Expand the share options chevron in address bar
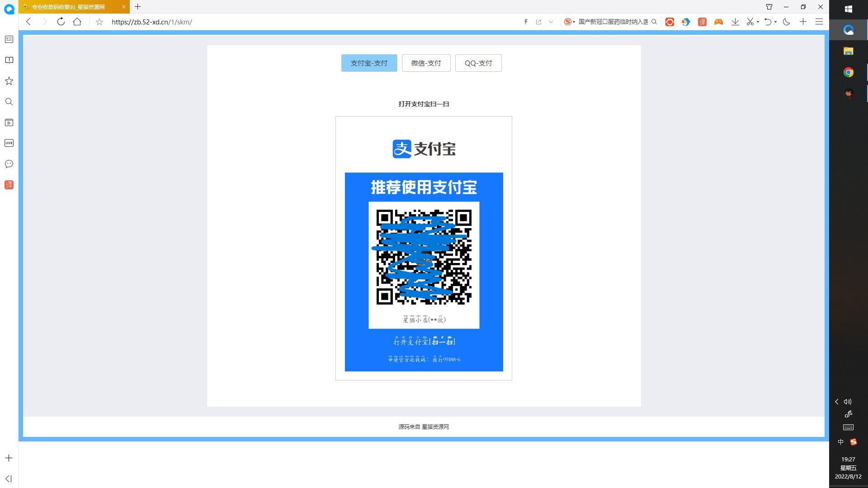The image size is (868, 488). coord(551,22)
